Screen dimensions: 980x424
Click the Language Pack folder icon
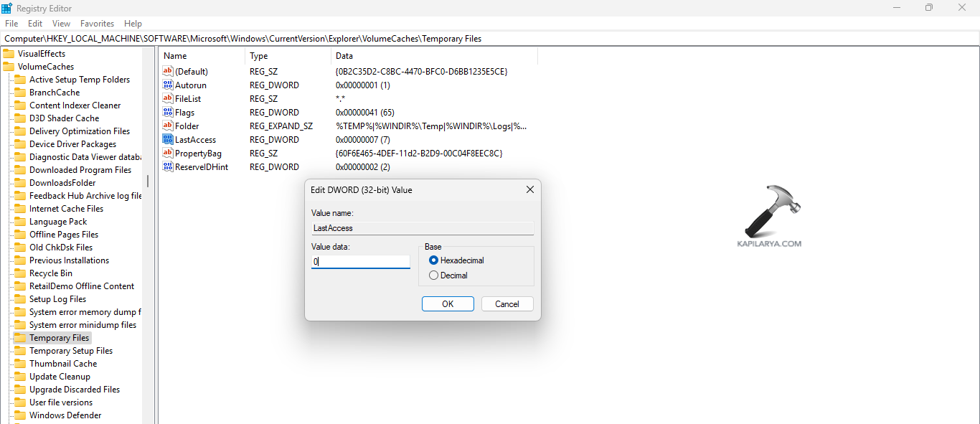20,222
